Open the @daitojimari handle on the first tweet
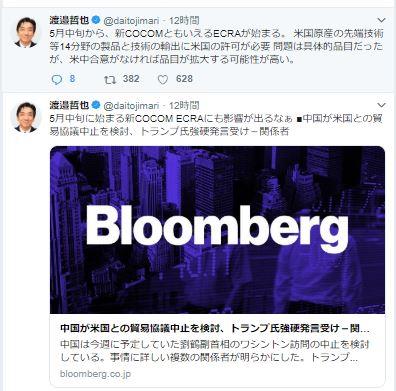The image size is (396, 391). click(132, 21)
